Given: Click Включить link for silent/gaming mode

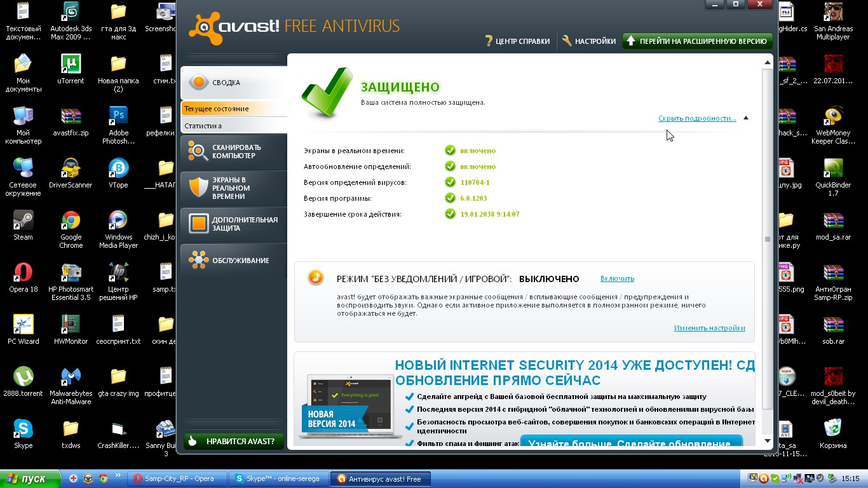Looking at the screenshot, I should 617,278.
